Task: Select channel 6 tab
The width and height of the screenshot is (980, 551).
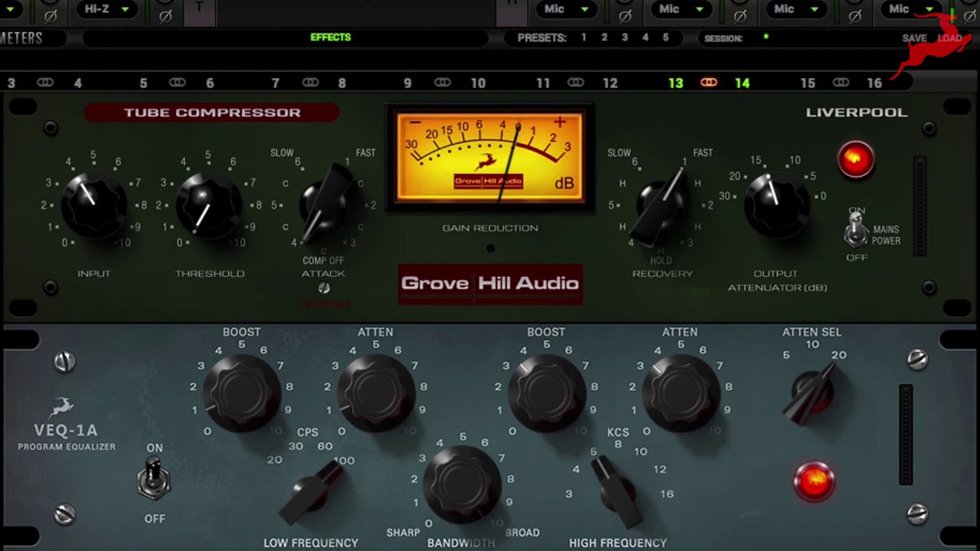Action: tap(210, 83)
